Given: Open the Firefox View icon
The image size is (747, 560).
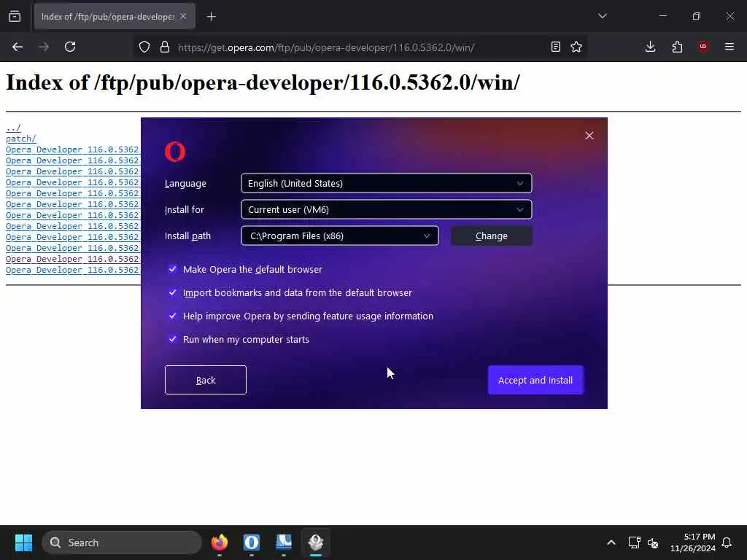Looking at the screenshot, I should click(15, 17).
